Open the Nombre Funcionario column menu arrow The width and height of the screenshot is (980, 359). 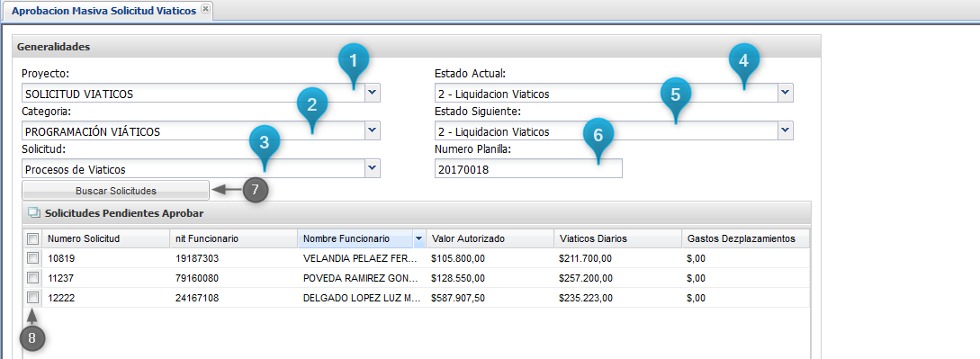[418, 238]
